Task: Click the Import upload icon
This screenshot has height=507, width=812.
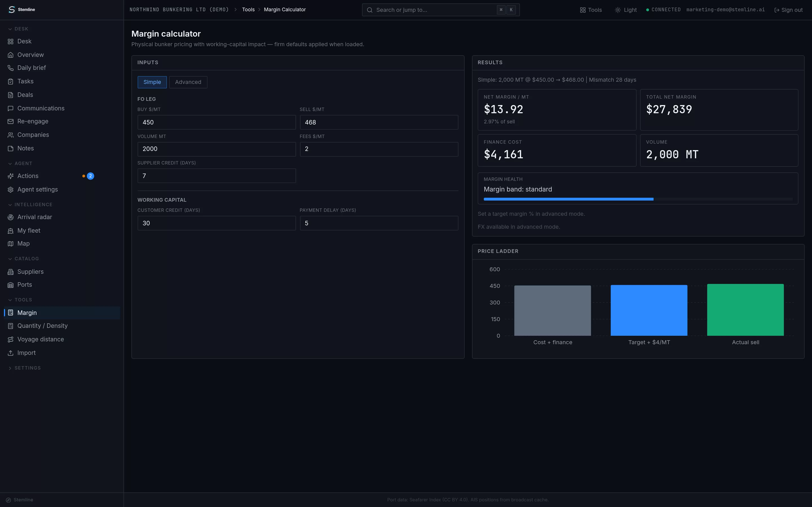Action: (10, 353)
